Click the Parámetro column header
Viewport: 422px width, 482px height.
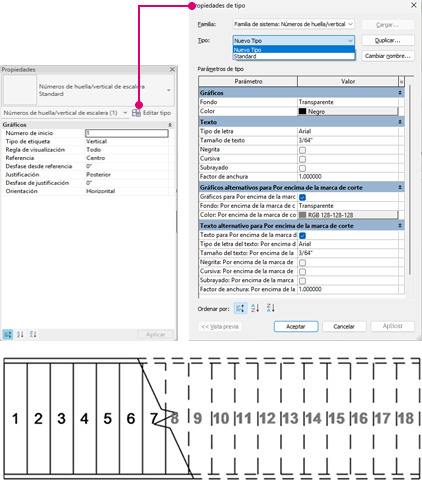click(248, 81)
